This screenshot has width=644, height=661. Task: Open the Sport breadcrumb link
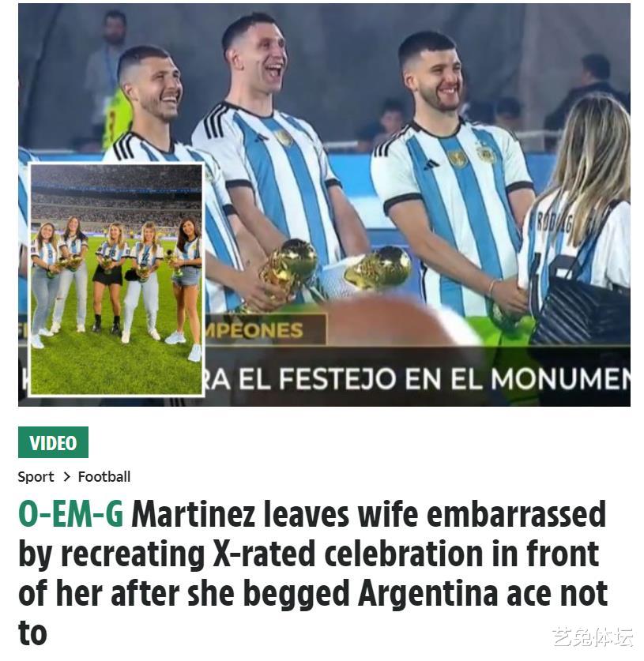(x=36, y=477)
